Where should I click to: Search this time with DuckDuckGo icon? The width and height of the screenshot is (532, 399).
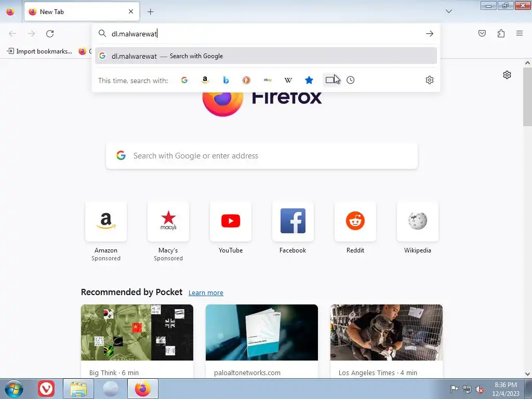coord(247,80)
